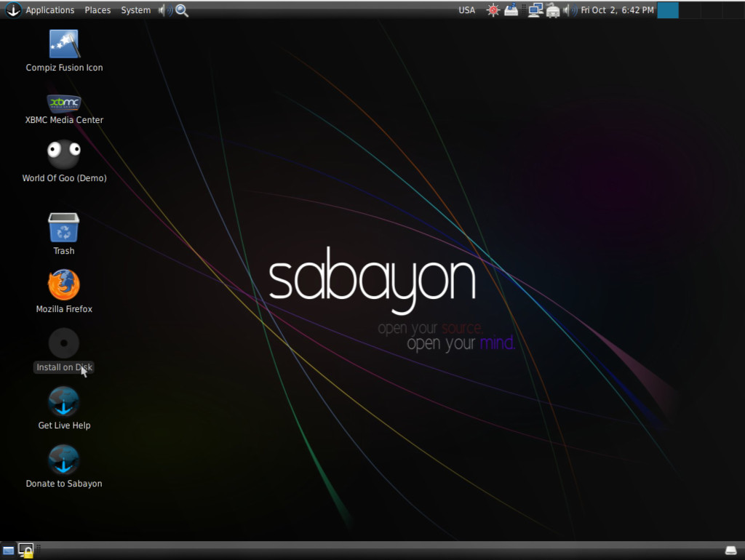Click the Sabayon anchor logo in panel
The height and width of the screenshot is (560, 745).
(x=13, y=10)
